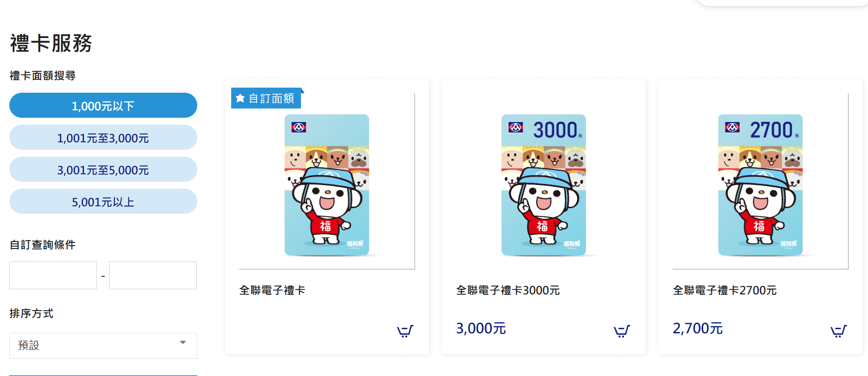Add 全聯電子禮卡 custom card to cart
Image resolution: width=868 pixels, height=376 pixels.
point(405,331)
